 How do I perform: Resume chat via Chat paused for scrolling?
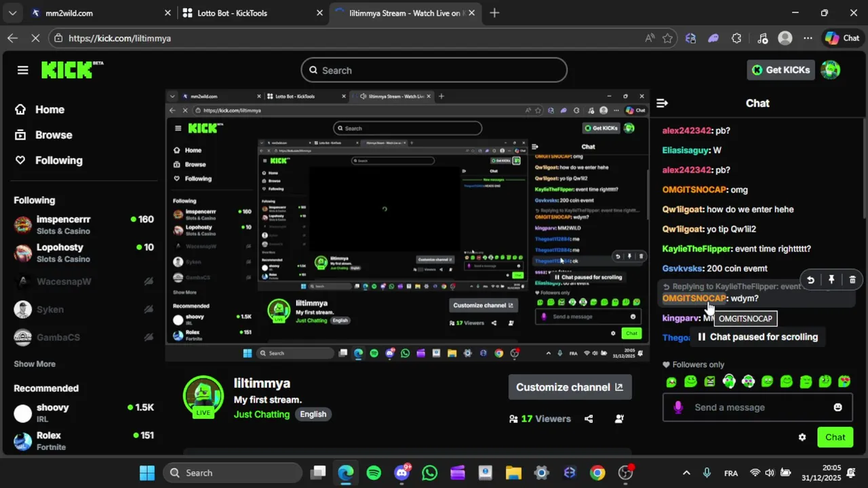point(757,337)
